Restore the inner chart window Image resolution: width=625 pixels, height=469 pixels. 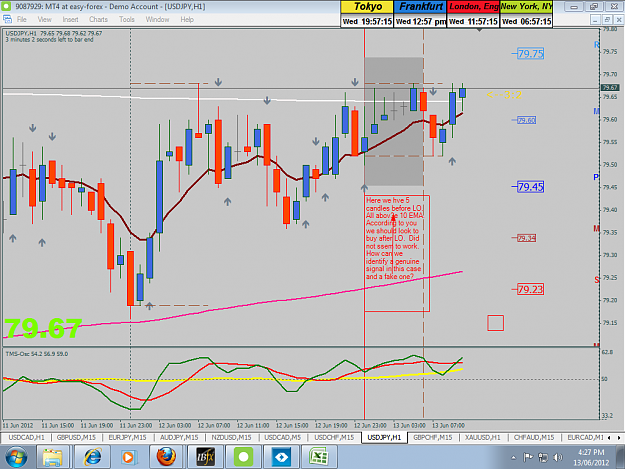click(607, 19)
